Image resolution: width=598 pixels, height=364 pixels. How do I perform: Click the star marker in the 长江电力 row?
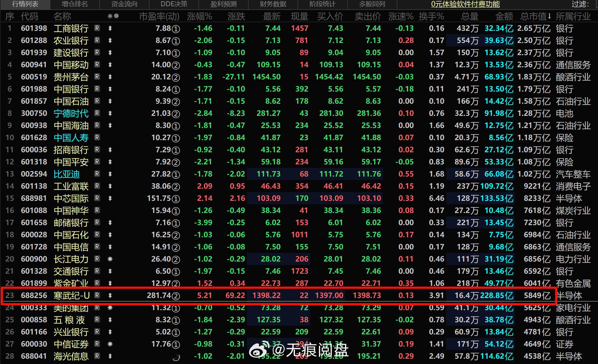tap(110, 259)
